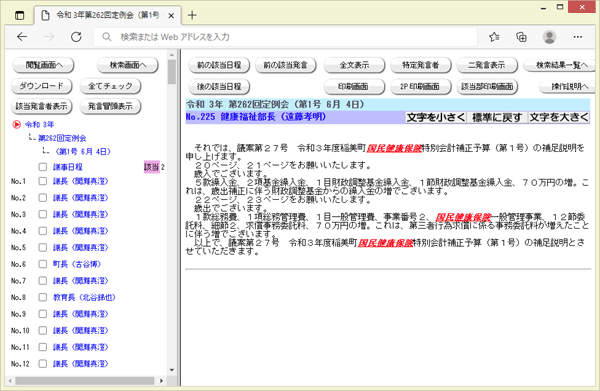Image resolution: width=600 pixels, height=391 pixels.
Task: Click the 検索画面へ button
Action: [128, 65]
